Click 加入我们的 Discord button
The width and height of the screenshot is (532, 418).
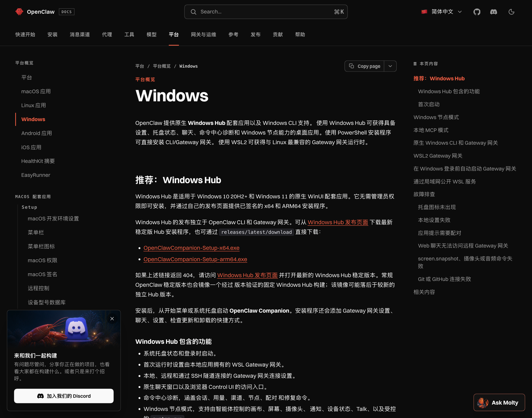click(x=64, y=396)
